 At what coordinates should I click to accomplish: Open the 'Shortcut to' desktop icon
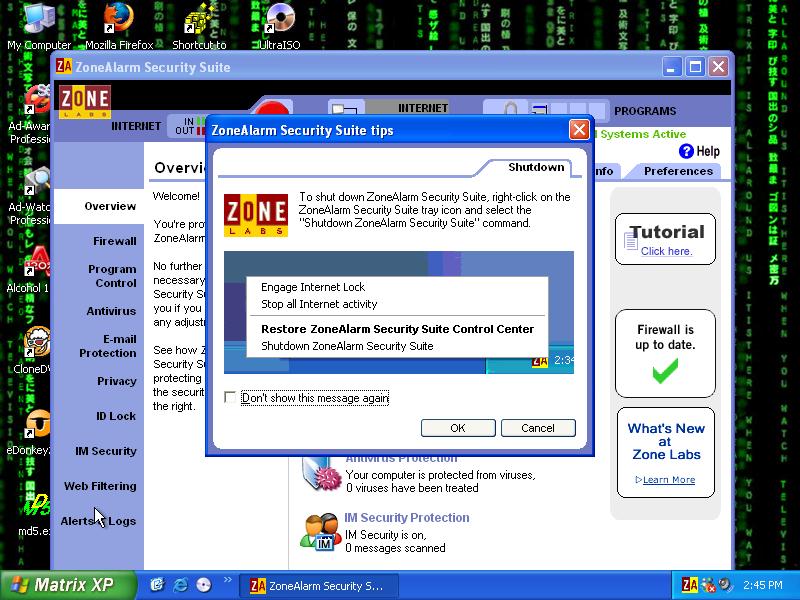click(199, 26)
